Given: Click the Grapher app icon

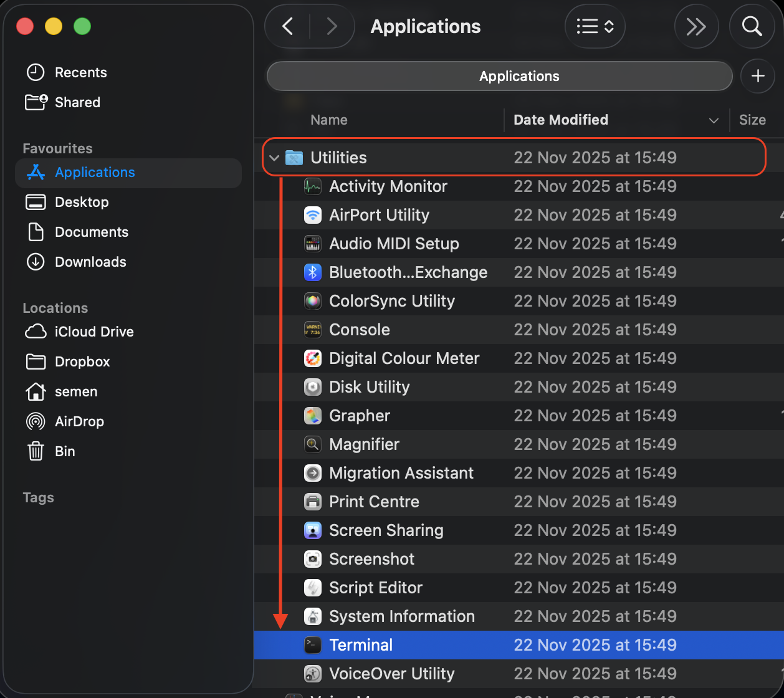Looking at the screenshot, I should pos(312,416).
